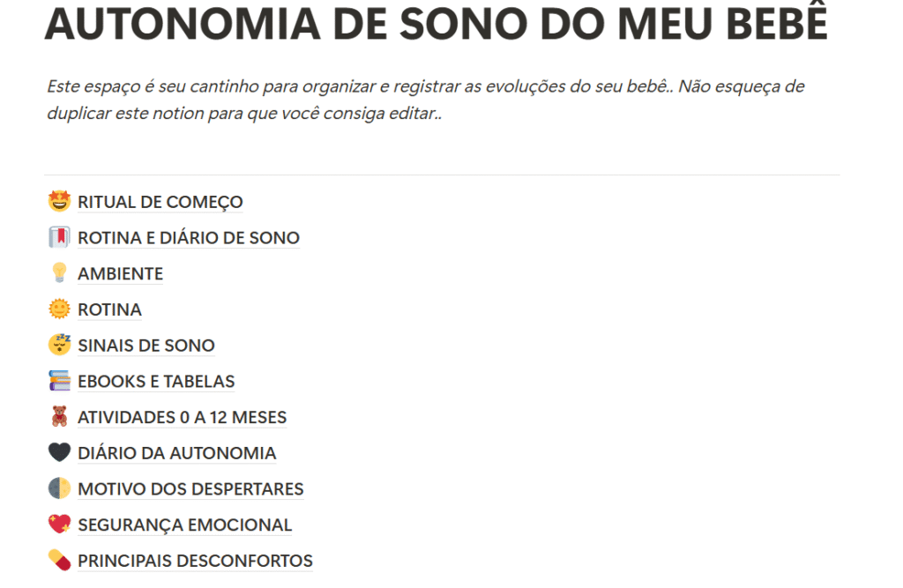Go to the AMBIENTE page
This screenshot has width=903, height=588.
pos(120,274)
